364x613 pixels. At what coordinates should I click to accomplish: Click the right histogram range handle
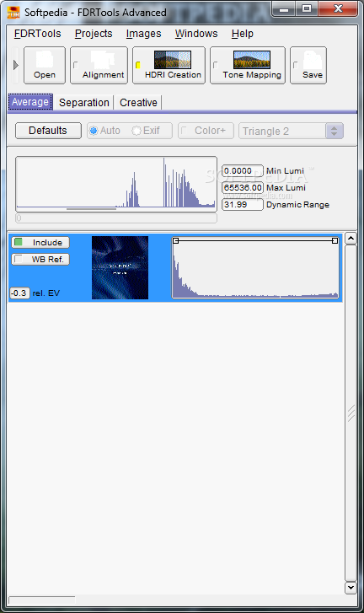(x=335, y=241)
